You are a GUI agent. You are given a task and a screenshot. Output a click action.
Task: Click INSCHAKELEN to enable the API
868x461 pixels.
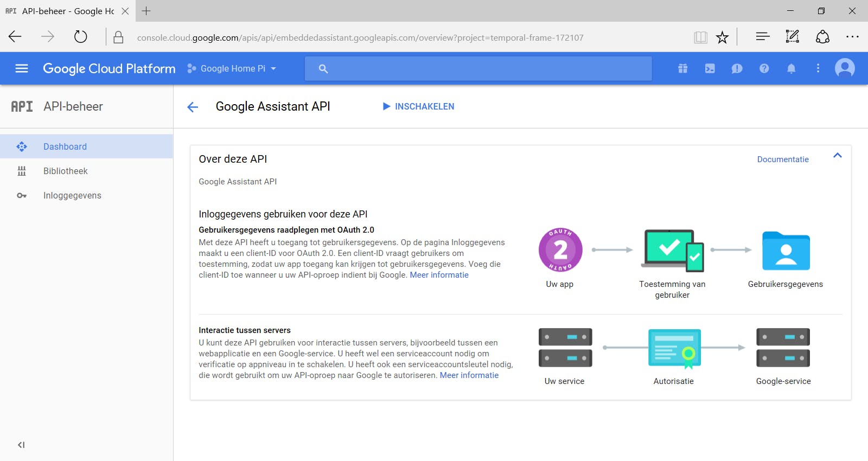coord(418,106)
